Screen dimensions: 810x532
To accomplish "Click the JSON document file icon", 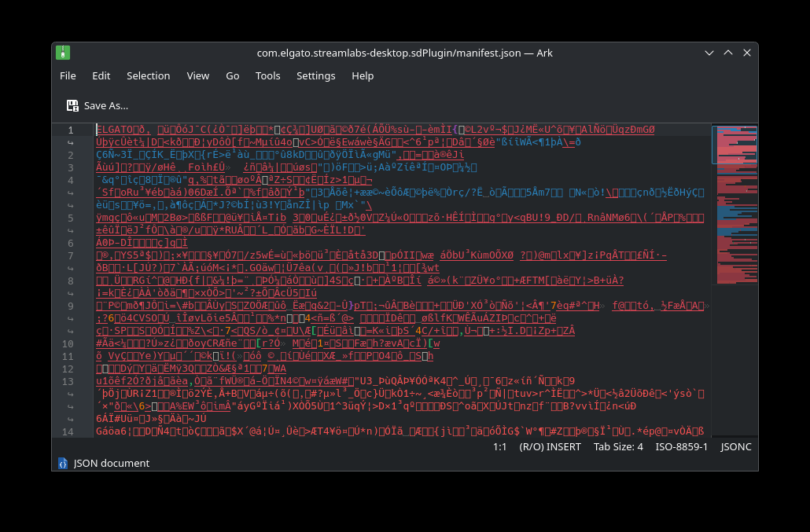I will point(62,464).
